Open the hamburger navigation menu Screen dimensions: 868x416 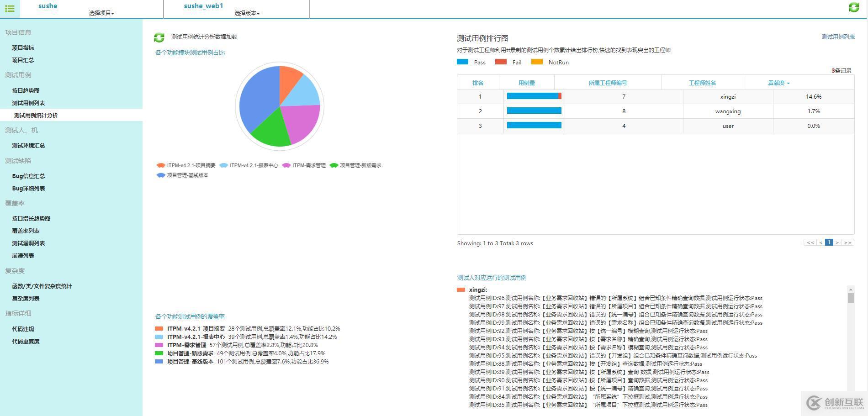[x=10, y=9]
